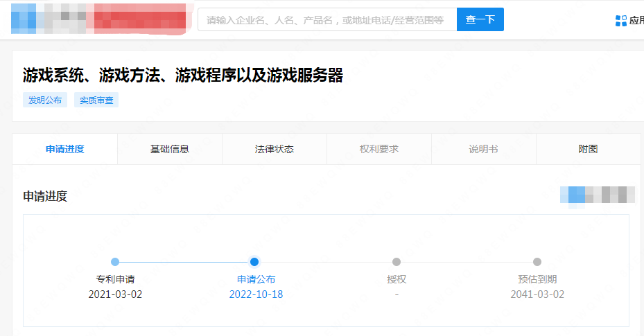Image resolution: width=644 pixels, height=336 pixels.
Task: Open the 基础信息 tab
Action: point(170,149)
